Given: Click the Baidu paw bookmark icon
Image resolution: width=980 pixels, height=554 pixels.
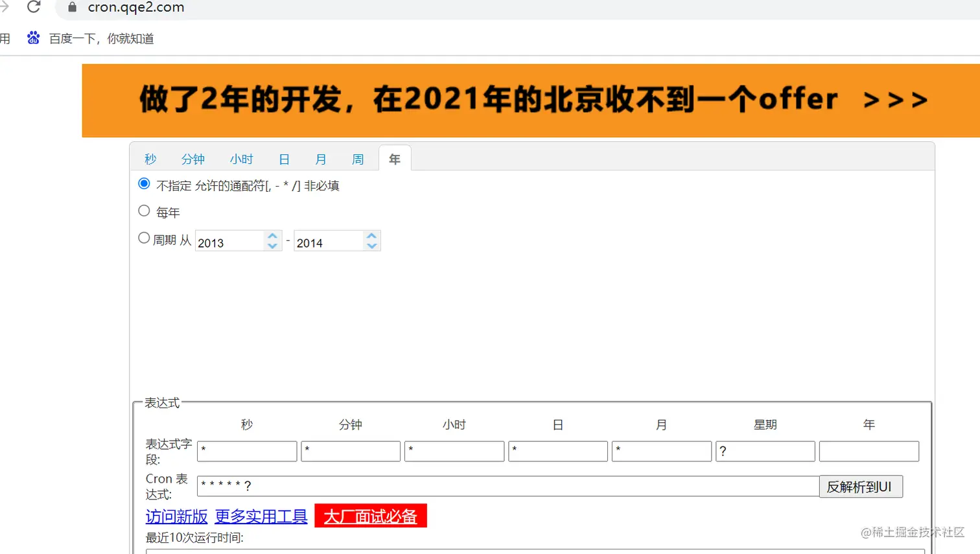Looking at the screenshot, I should (34, 38).
